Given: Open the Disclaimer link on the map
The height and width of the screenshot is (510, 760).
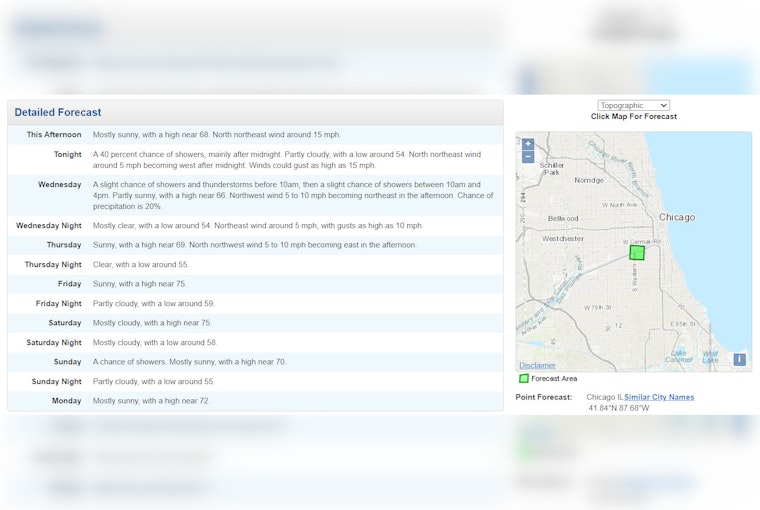Looking at the screenshot, I should 537,365.
